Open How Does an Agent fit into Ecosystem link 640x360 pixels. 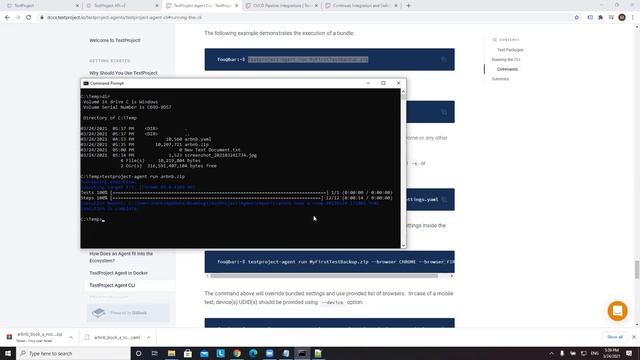pyautogui.click(x=121, y=257)
